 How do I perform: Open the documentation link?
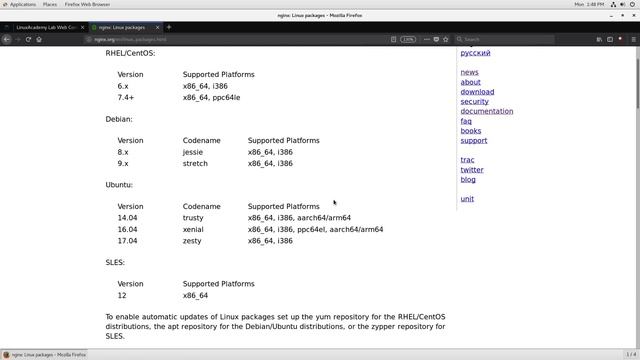coord(487,111)
